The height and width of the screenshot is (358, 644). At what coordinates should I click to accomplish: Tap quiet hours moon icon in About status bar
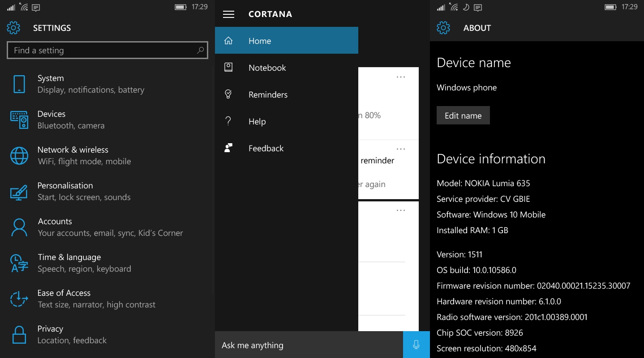(466, 7)
